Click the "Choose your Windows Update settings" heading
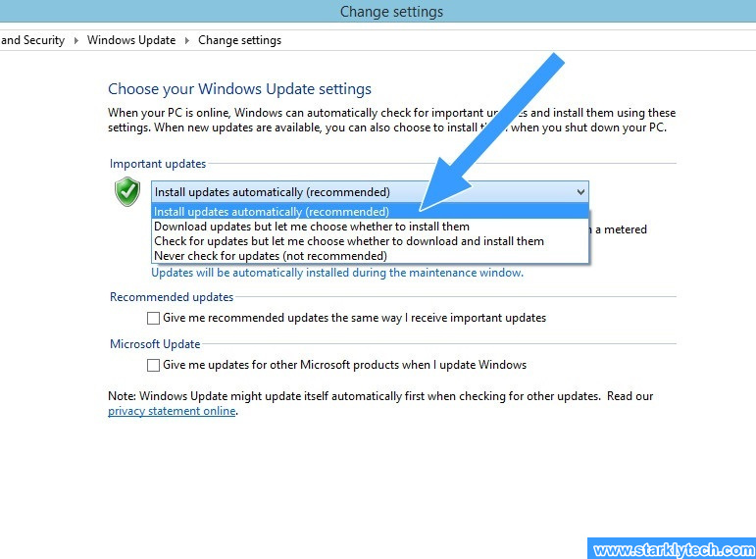The width and height of the screenshot is (756, 559). (x=239, y=89)
